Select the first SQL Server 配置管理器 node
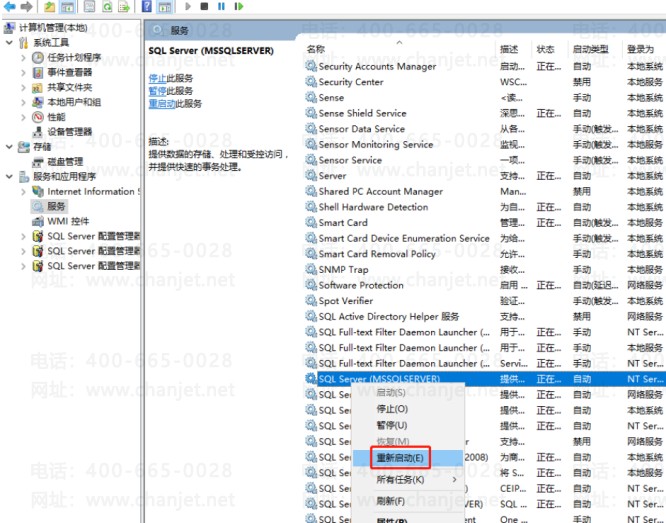Viewport: 666px width, 523px height. coord(93,236)
